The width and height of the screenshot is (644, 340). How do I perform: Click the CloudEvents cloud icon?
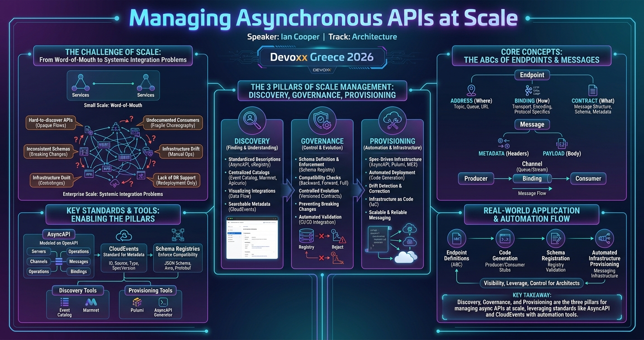[x=124, y=236]
